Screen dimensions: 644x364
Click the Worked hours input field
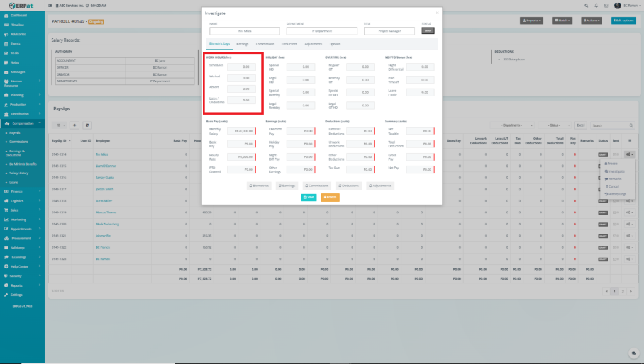(241, 77)
